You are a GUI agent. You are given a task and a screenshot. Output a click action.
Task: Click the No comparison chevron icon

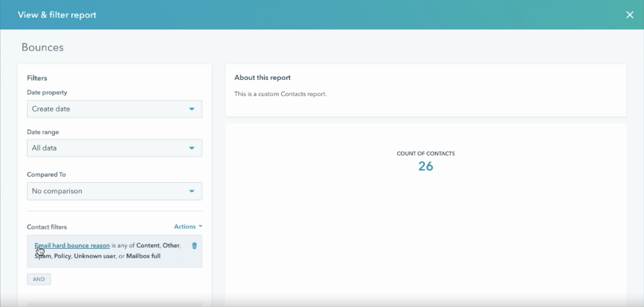pos(192,191)
